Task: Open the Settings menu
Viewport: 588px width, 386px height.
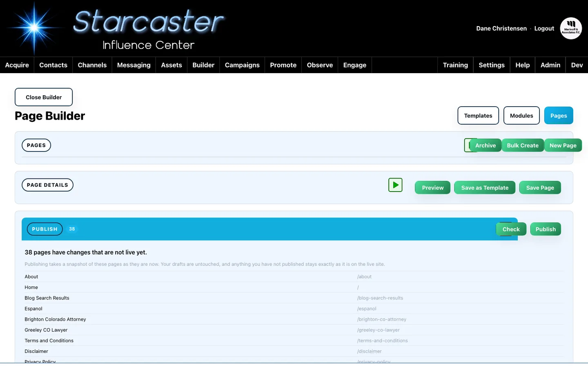Action: [492, 65]
